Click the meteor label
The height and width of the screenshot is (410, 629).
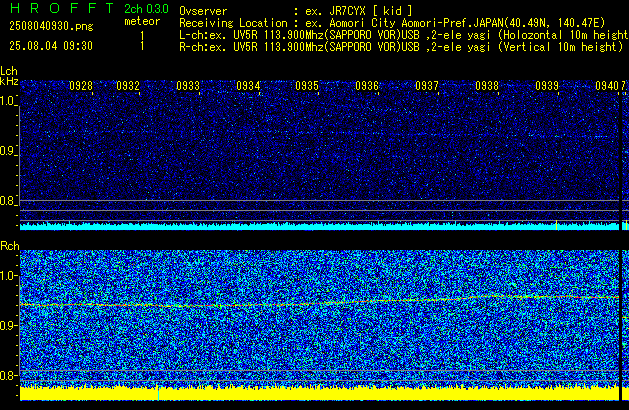[142, 21]
